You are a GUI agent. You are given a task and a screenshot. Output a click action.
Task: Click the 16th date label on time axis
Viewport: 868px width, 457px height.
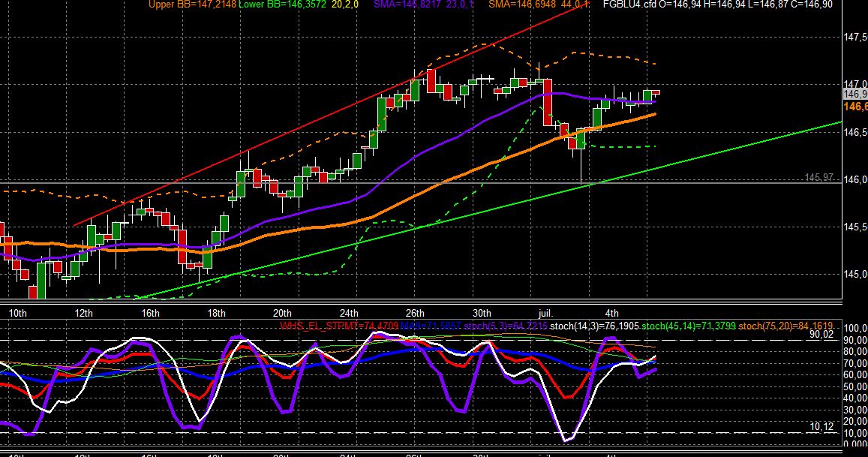[150, 313]
